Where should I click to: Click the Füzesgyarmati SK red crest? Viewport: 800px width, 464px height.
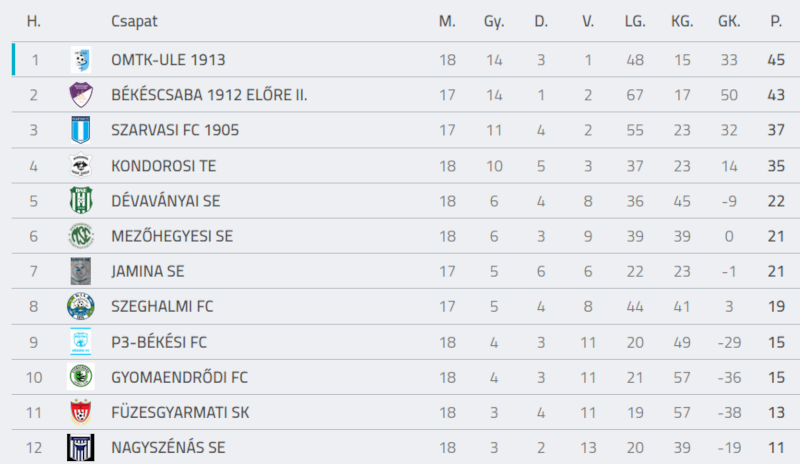(x=81, y=412)
